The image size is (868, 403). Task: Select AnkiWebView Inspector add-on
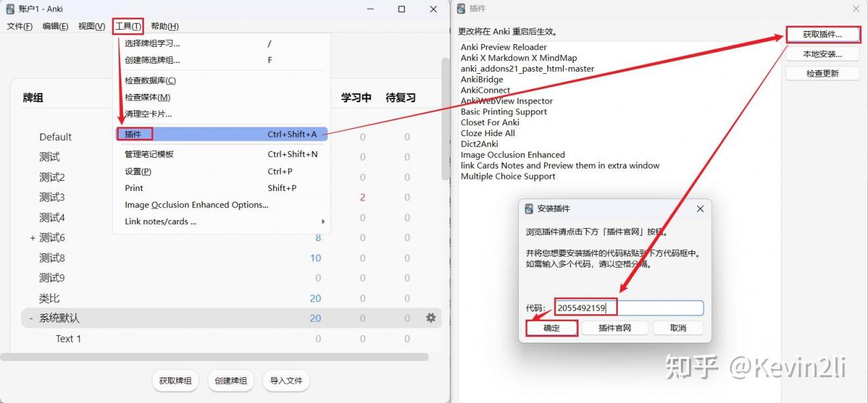(x=507, y=101)
